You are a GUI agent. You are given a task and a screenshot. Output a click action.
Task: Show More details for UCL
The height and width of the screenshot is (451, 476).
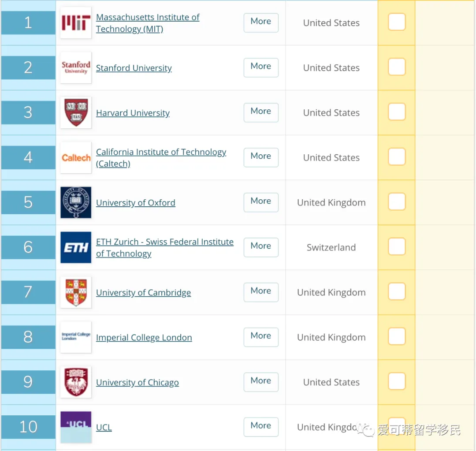coord(261,427)
